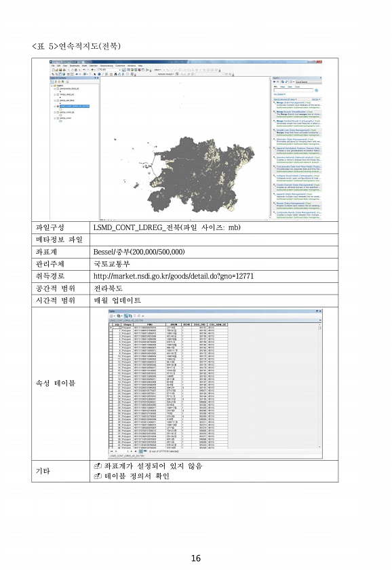Collapse the Layers tree group
Viewport: 392px width, 570px height.
tap(52, 85)
